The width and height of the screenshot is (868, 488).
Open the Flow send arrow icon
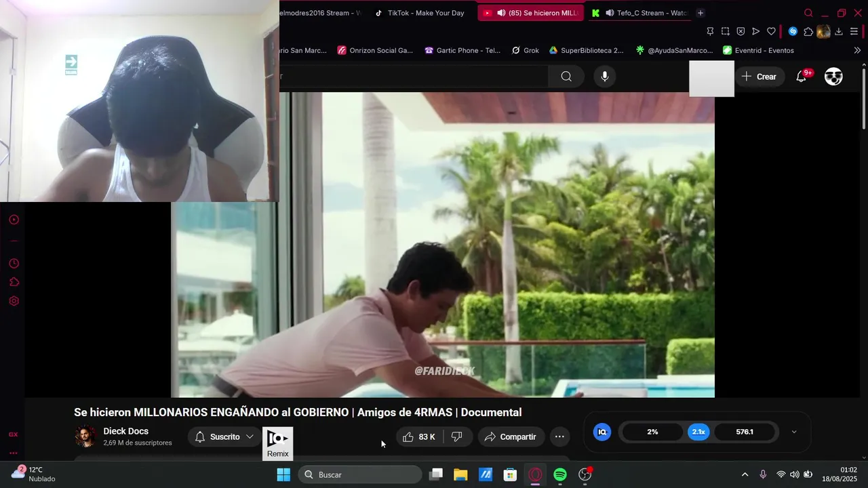pos(755,31)
